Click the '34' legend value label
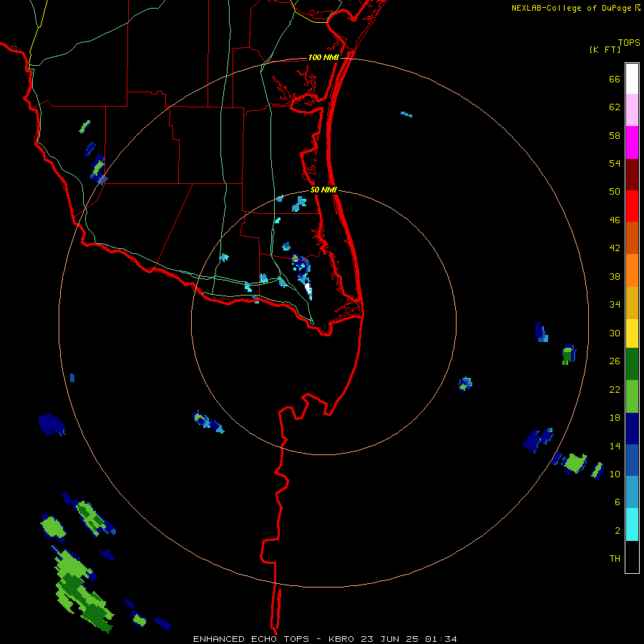The image size is (644, 644). pyautogui.click(x=615, y=305)
